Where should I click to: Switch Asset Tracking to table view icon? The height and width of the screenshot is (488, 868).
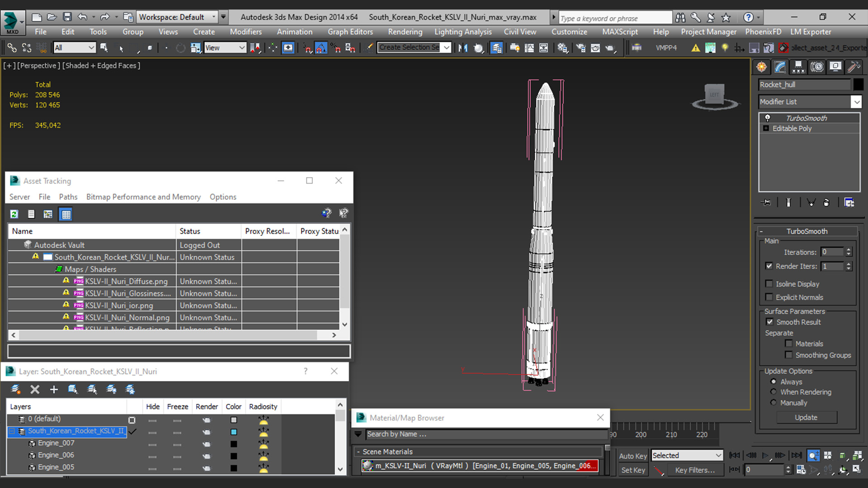[x=66, y=214]
